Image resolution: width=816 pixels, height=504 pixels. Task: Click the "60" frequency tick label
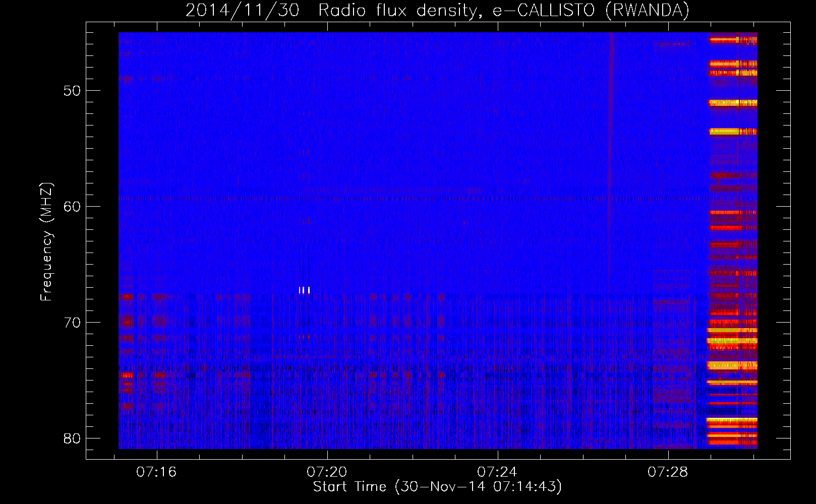point(73,207)
